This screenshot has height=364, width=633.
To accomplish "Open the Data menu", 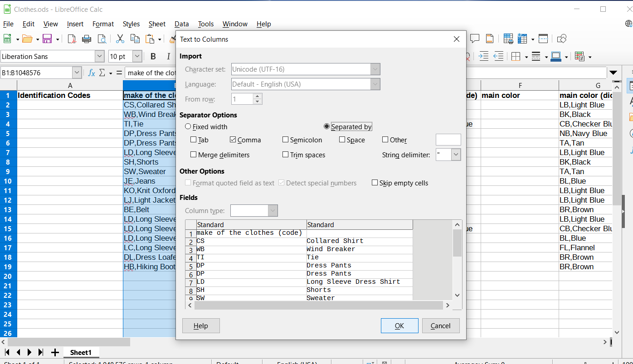I will coord(181,24).
